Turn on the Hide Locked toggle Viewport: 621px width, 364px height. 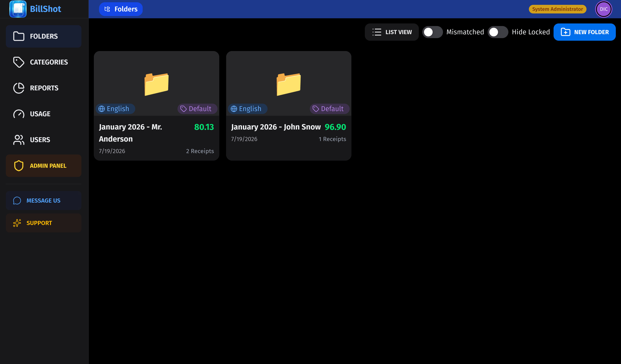(498, 32)
